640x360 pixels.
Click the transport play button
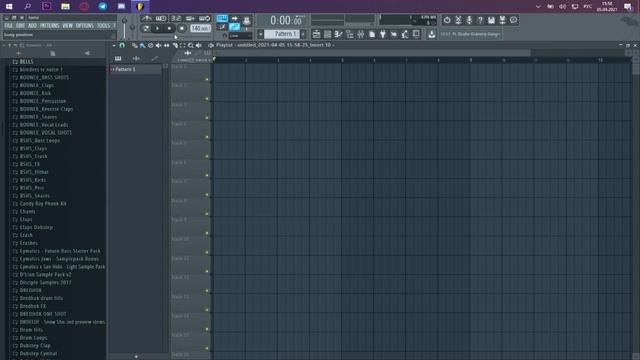tap(157, 28)
